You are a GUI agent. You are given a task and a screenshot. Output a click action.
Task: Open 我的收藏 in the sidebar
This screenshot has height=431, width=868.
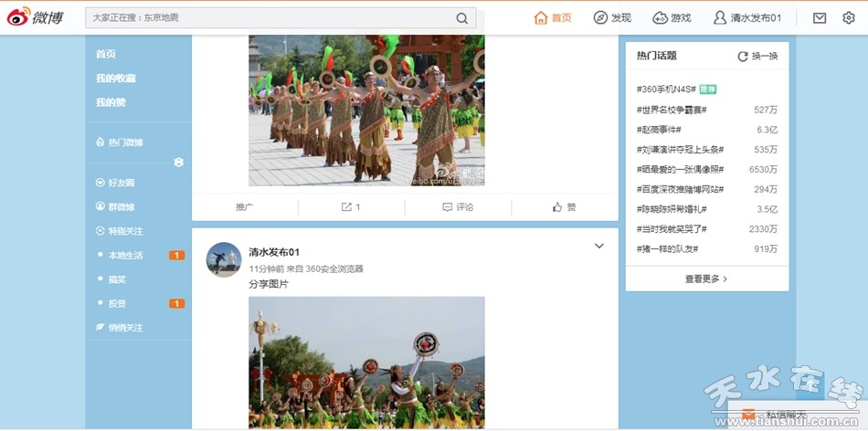(x=116, y=79)
